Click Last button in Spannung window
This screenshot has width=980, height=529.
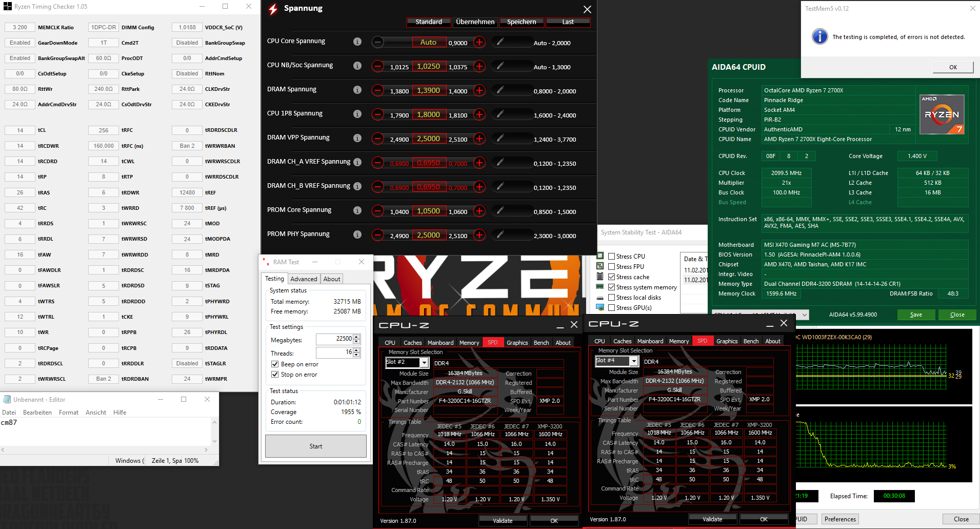pyautogui.click(x=568, y=22)
